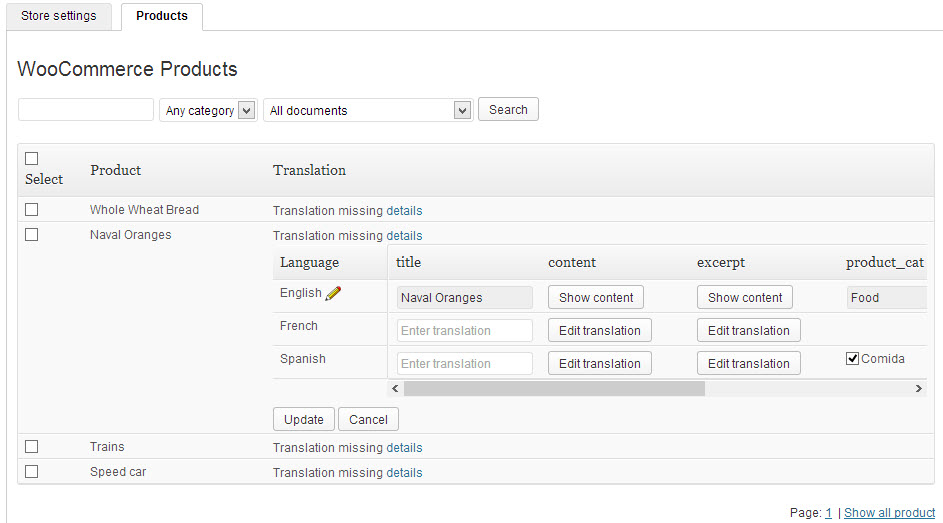This screenshot has width=943, height=523.
Task: Click the left scroll arrow of the translation table
Action: click(395, 389)
